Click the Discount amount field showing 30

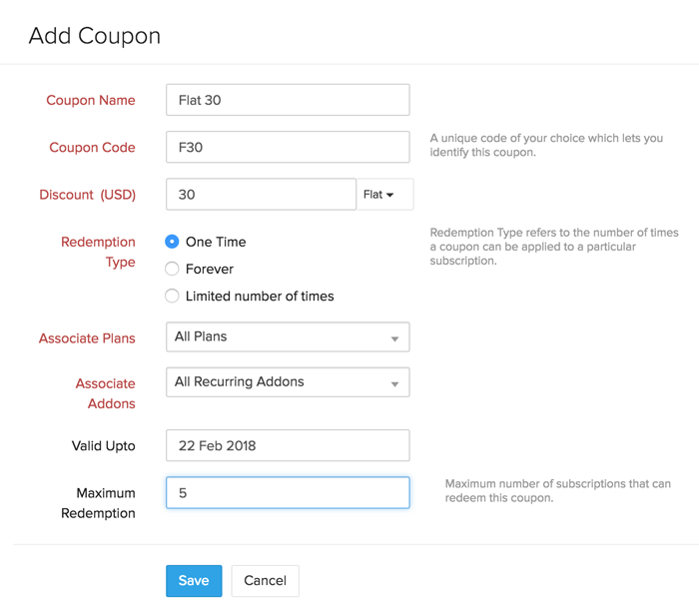click(261, 195)
